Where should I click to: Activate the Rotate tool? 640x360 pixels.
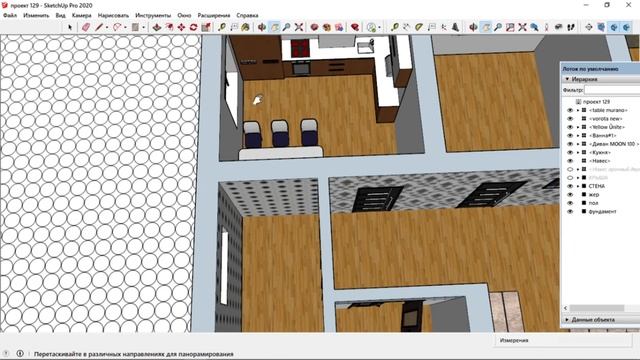[193, 27]
